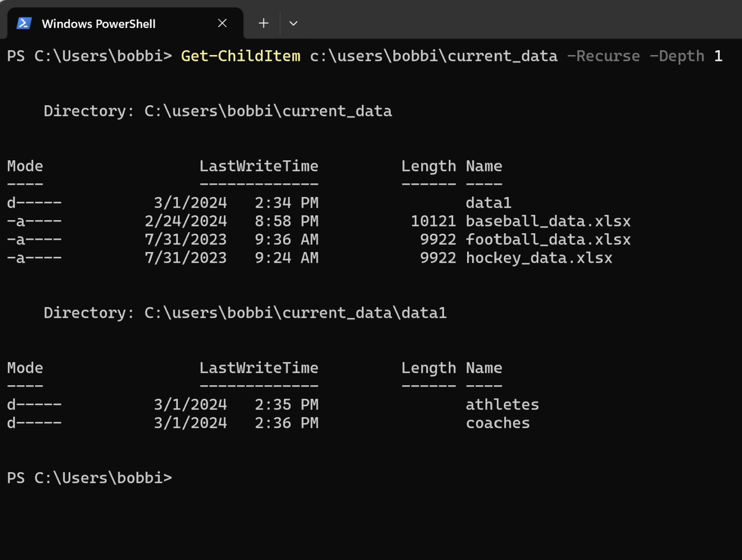The image size is (742, 560).
Task: Click the 2:36 PM timestamp for coaches
Action: [x=286, y=423]
